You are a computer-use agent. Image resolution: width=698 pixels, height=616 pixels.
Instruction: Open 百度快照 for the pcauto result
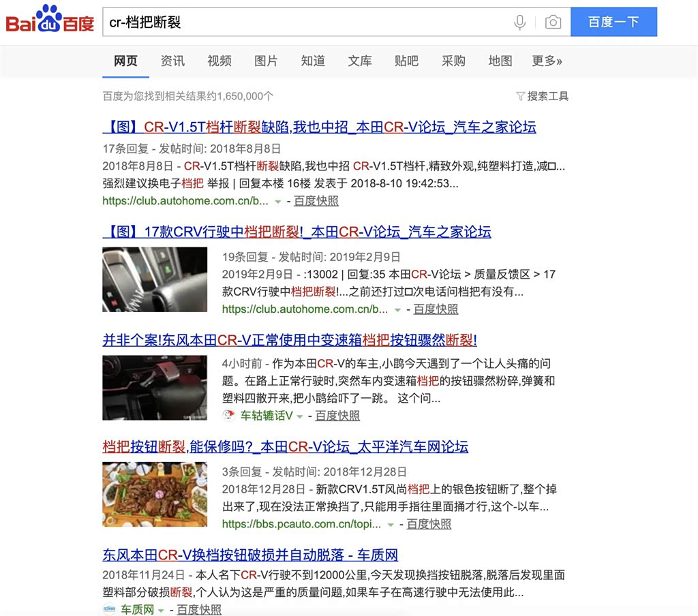(x=429, y=524)
